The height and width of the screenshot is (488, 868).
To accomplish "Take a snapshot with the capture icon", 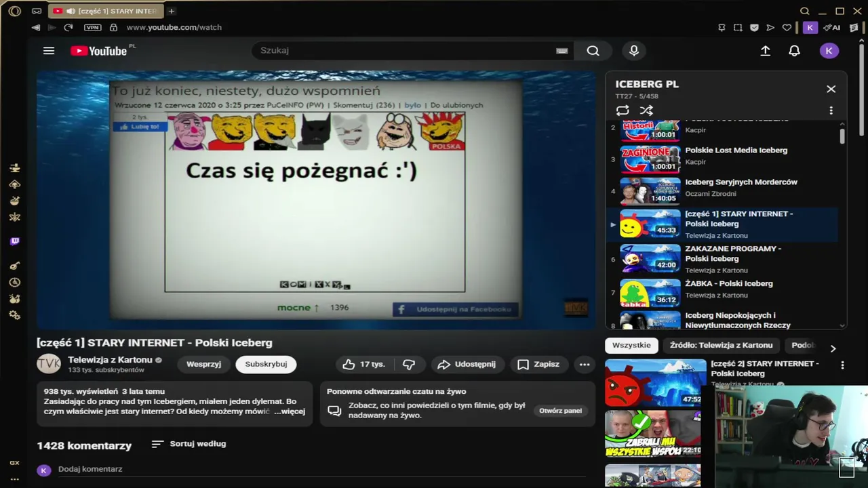I will [738, 28].
